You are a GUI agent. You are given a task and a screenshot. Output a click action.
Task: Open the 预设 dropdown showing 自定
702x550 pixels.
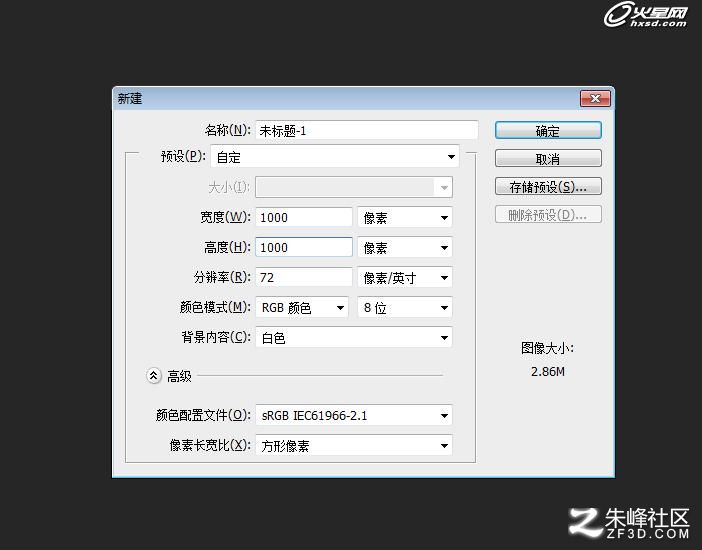334,157
